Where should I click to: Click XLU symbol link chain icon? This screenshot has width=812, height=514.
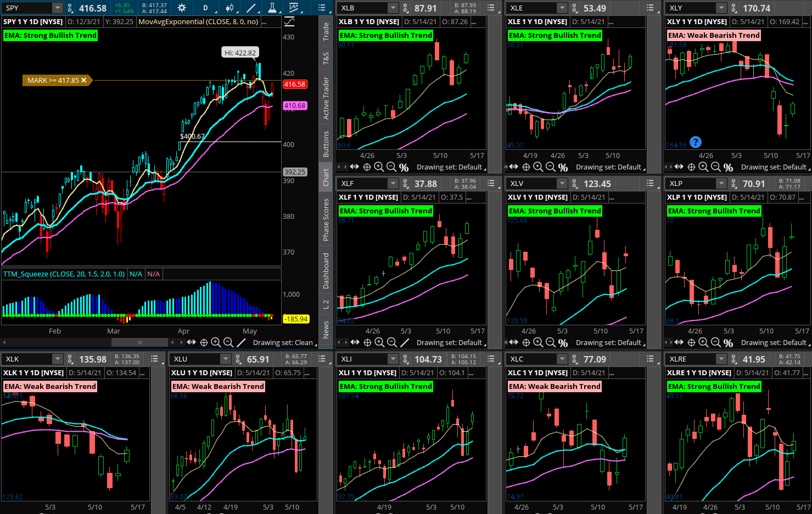[x=238, y=359]
